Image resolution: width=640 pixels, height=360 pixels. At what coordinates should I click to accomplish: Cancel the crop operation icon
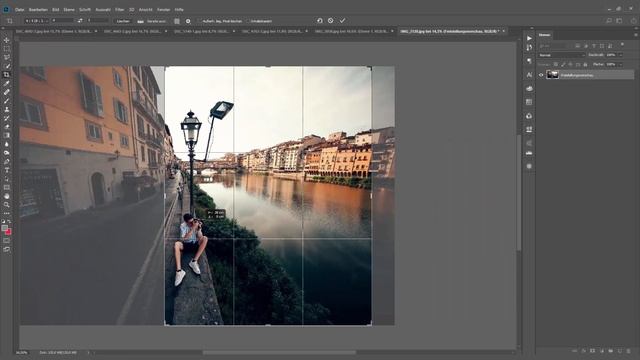pyautogui.click(x=331, y=20)
